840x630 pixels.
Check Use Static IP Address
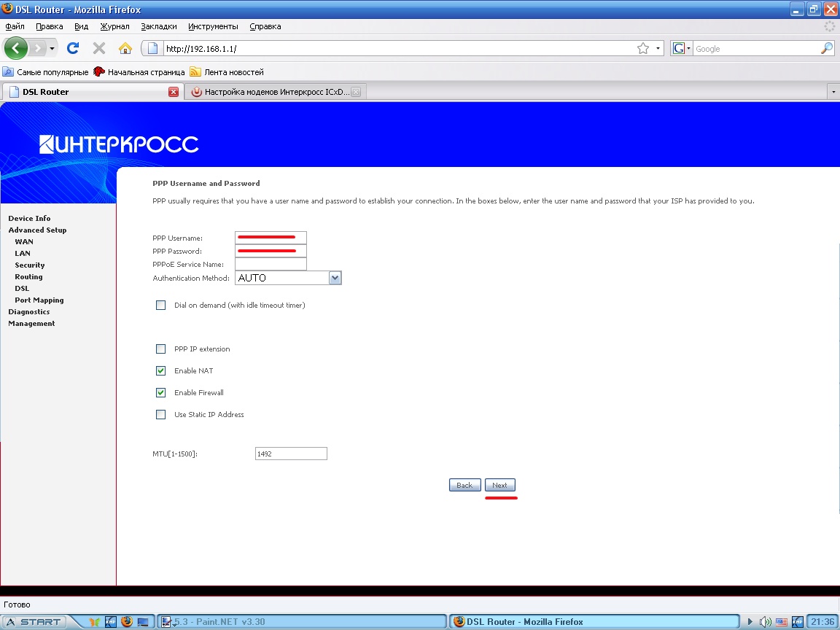161,415
